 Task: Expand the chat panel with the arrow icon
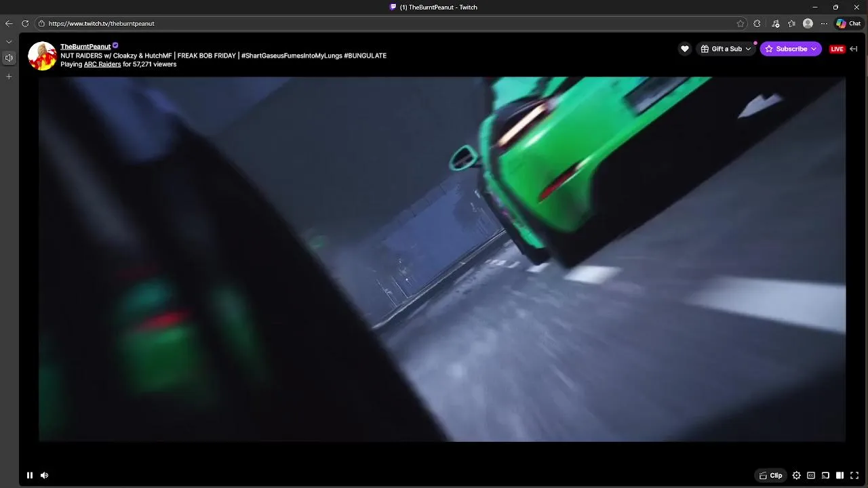pos(854,49)
